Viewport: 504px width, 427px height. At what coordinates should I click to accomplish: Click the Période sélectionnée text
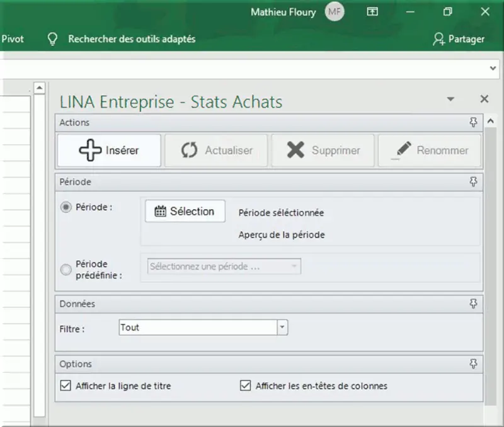pyautogui.click(x=281, y=213)
